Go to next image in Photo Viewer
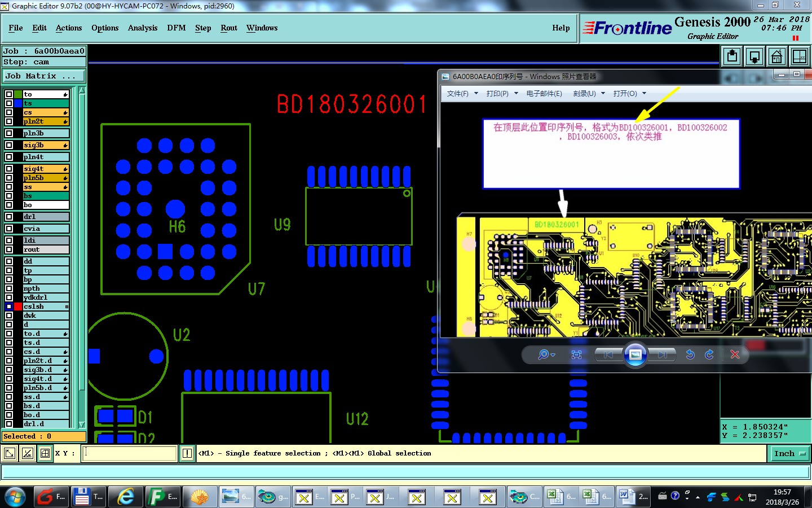 point(663,354)
